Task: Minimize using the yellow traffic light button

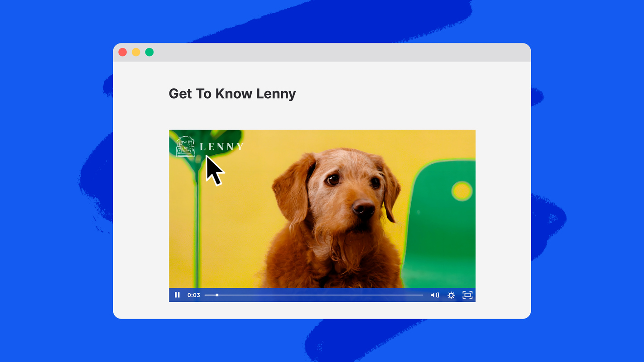Action: pos(136,52)
